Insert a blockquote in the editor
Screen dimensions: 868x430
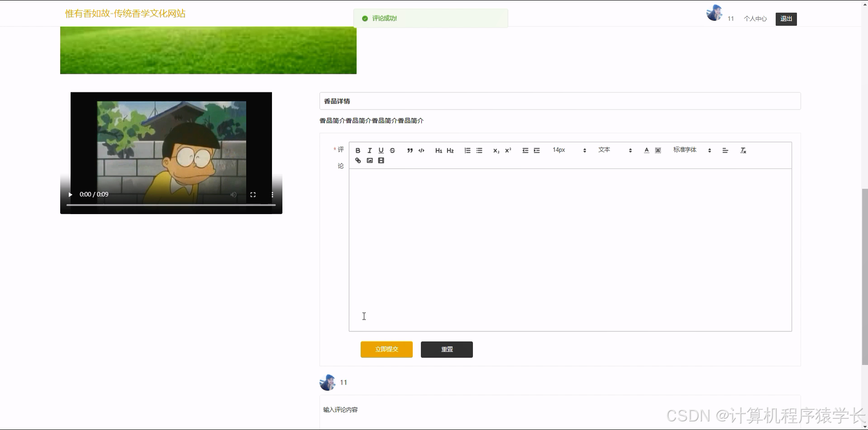coord(409,150)
